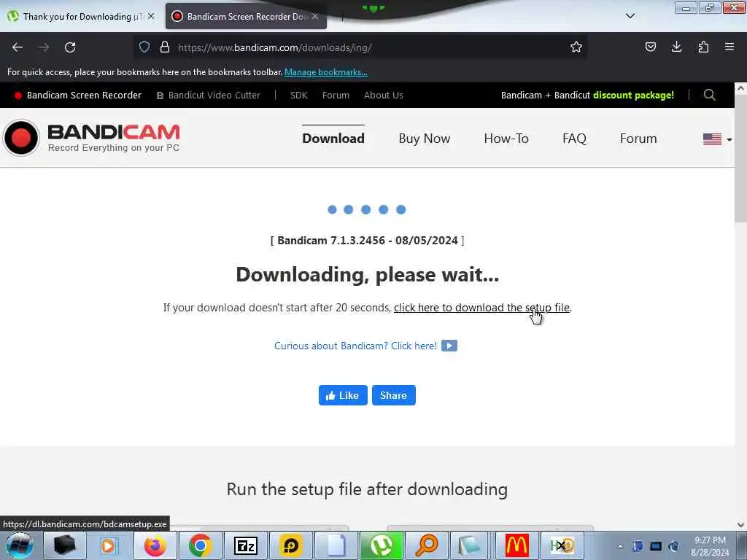Open the media player taskbar icon
Viewport: 747px width, 560px height.
click(x=108, y=545)
